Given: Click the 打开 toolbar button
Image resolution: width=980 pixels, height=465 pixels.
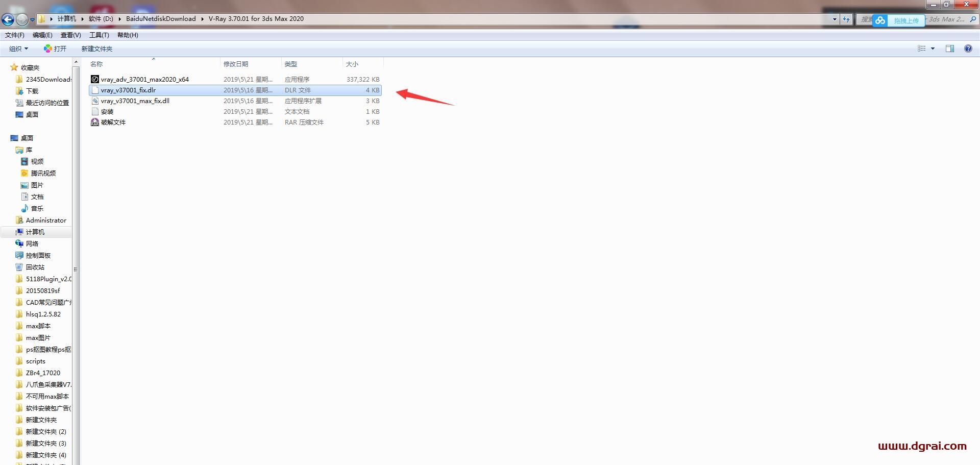Looking at the screenshot, I should click(x=55, y=48).
